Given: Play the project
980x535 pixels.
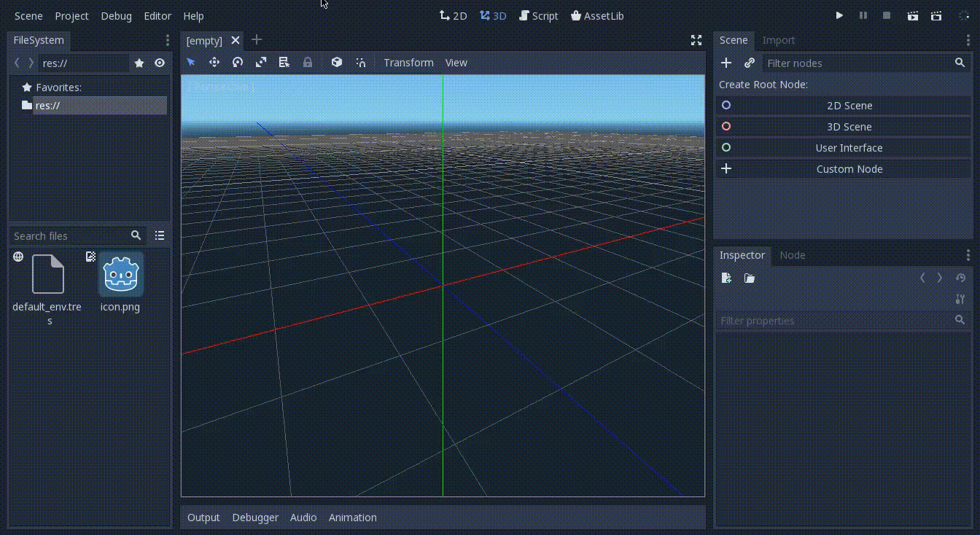Looking at the screenshot, I should click(x=839, y=15).
